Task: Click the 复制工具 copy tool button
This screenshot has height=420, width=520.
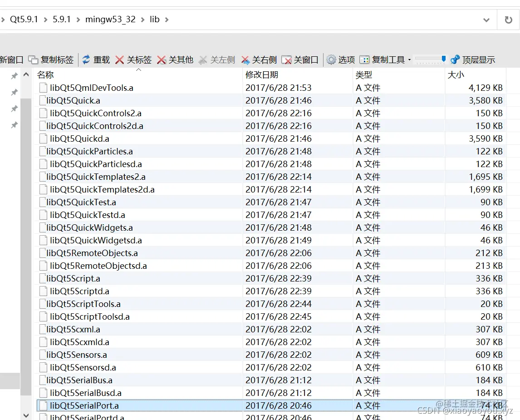Action: (383, 60)
